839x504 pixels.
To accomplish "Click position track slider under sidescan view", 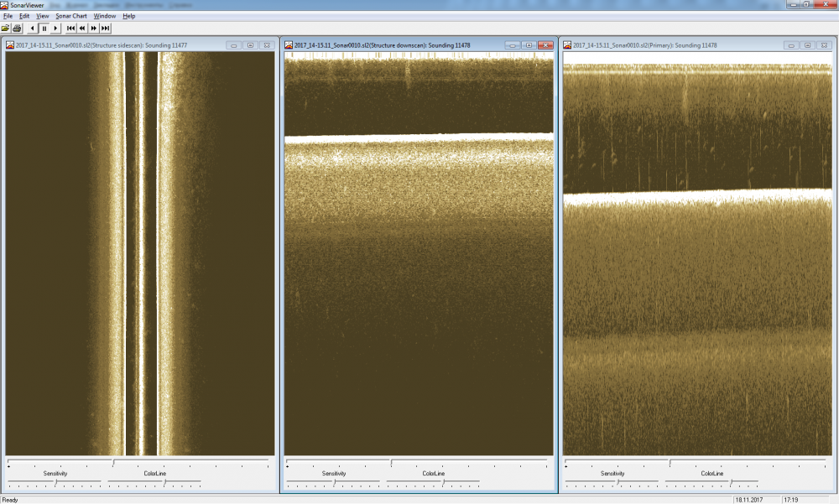I will point(113,461).
